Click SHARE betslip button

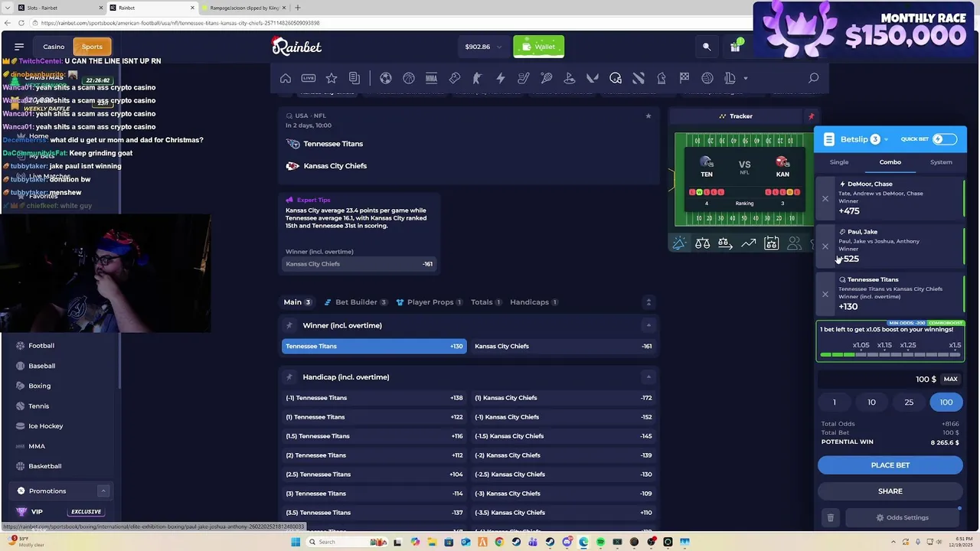(890, 491)
